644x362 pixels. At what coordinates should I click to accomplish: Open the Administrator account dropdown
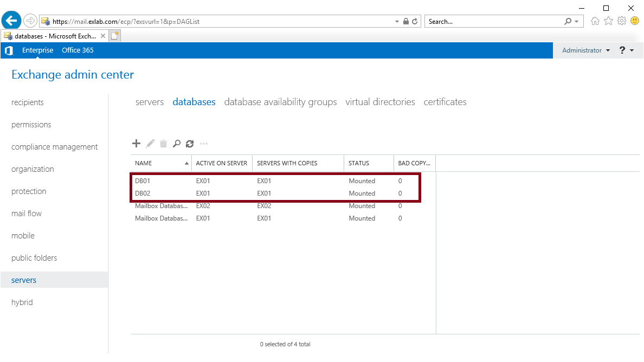tap(585, 50)
